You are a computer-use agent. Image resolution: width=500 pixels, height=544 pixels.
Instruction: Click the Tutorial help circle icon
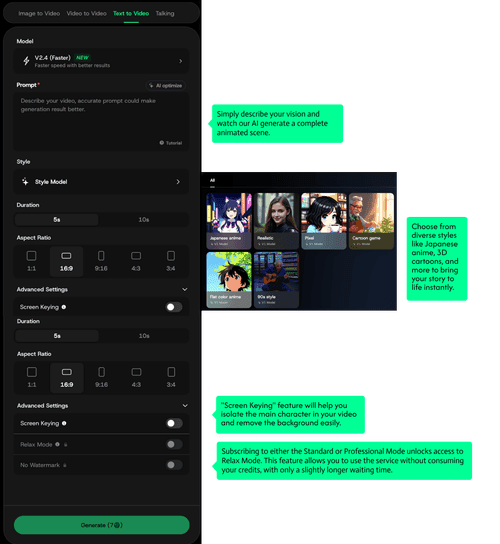click(x=162, y=143)
